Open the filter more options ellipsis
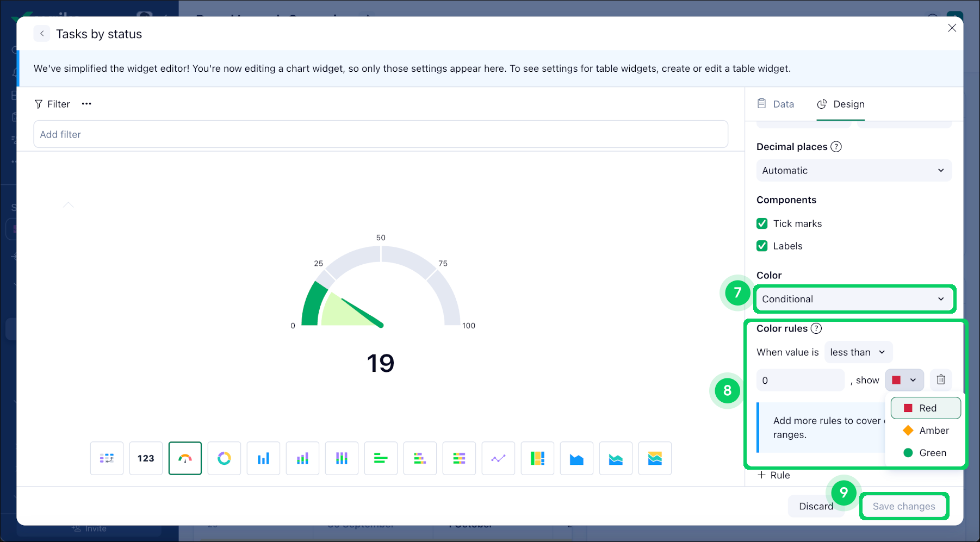The height and width of the screenshot is (542, 980). click(x=86, y=104)
